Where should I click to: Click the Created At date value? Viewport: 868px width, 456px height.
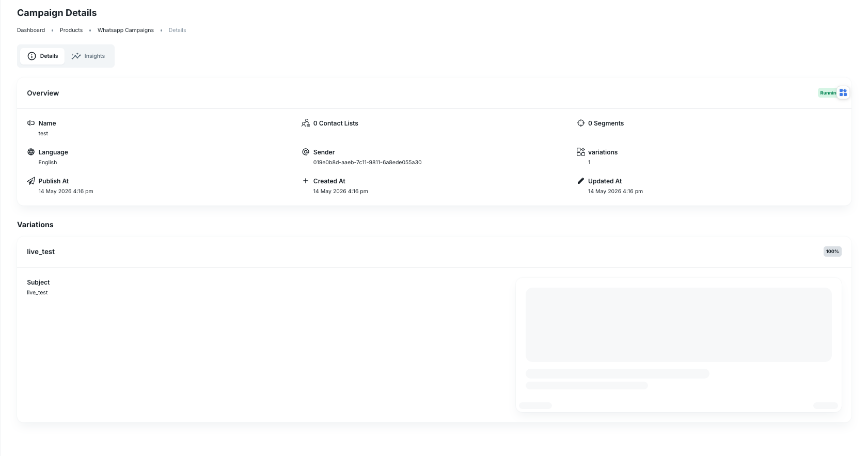click(341, 191)
